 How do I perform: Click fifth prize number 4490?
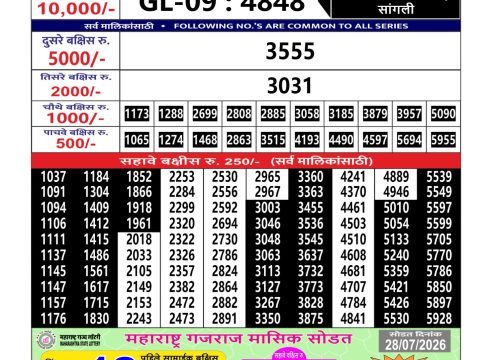coord(341,140)
